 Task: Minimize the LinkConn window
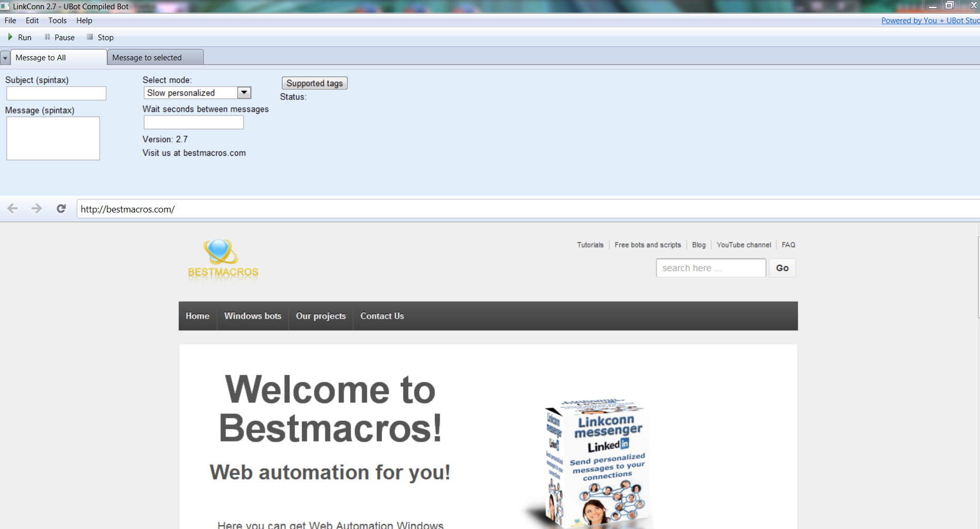coord(932,6)
